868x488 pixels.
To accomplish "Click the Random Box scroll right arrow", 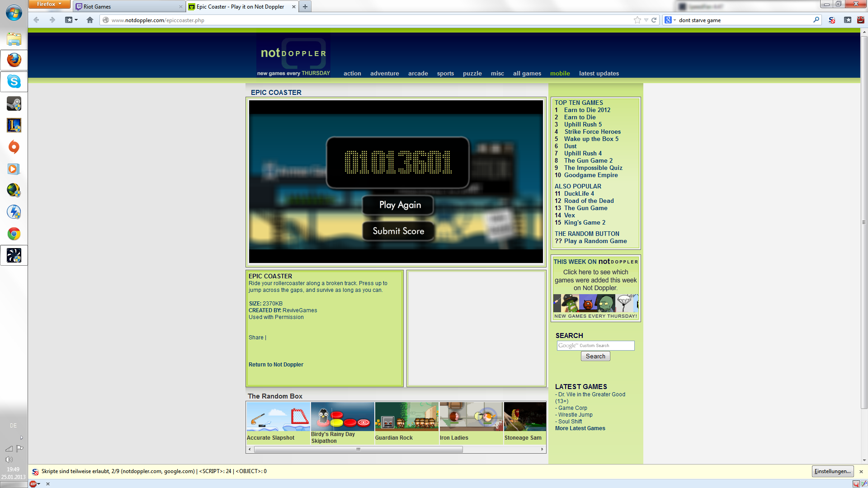I will tap(542, 450).
